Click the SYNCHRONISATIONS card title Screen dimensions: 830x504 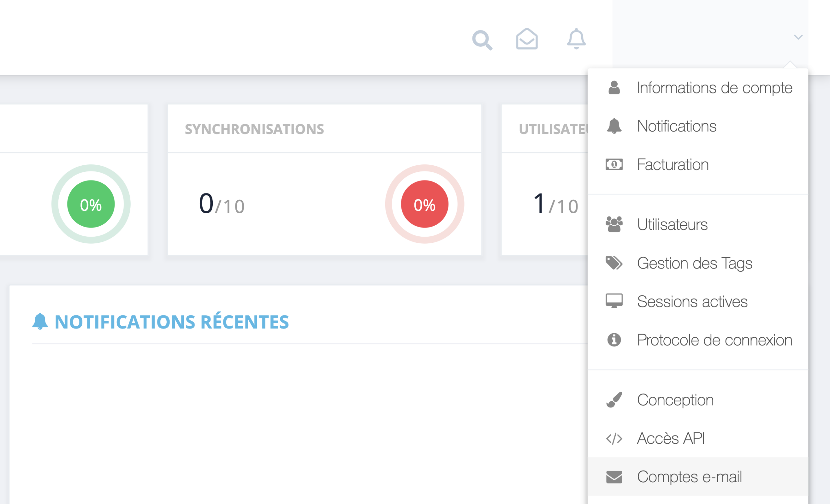254,129
